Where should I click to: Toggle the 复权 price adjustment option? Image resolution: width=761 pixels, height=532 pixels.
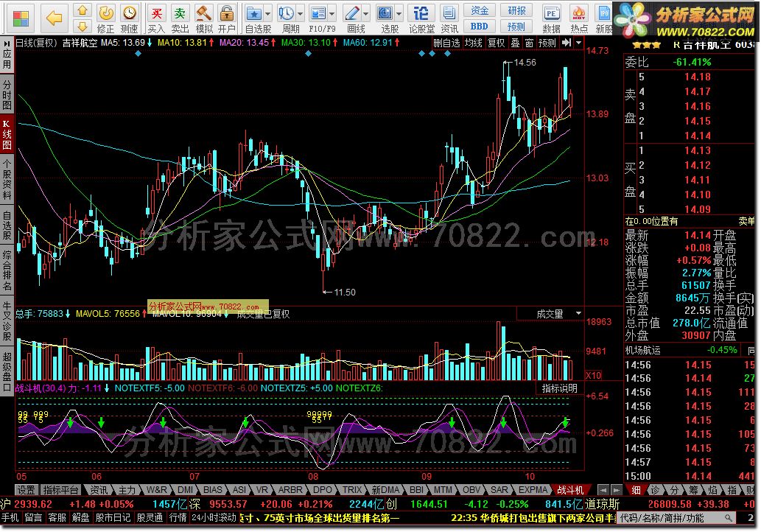tap(496, 43)
